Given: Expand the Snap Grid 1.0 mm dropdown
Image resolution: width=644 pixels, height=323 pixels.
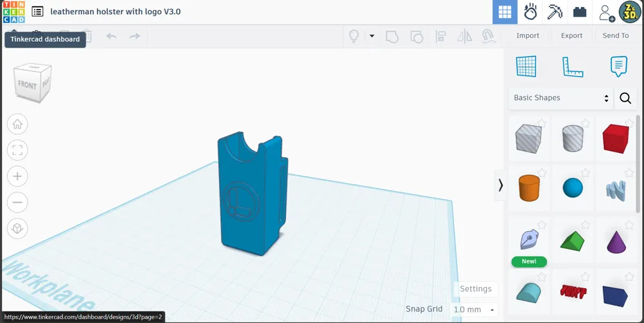Looking at the screenshot, I should (x=474, y=309).
